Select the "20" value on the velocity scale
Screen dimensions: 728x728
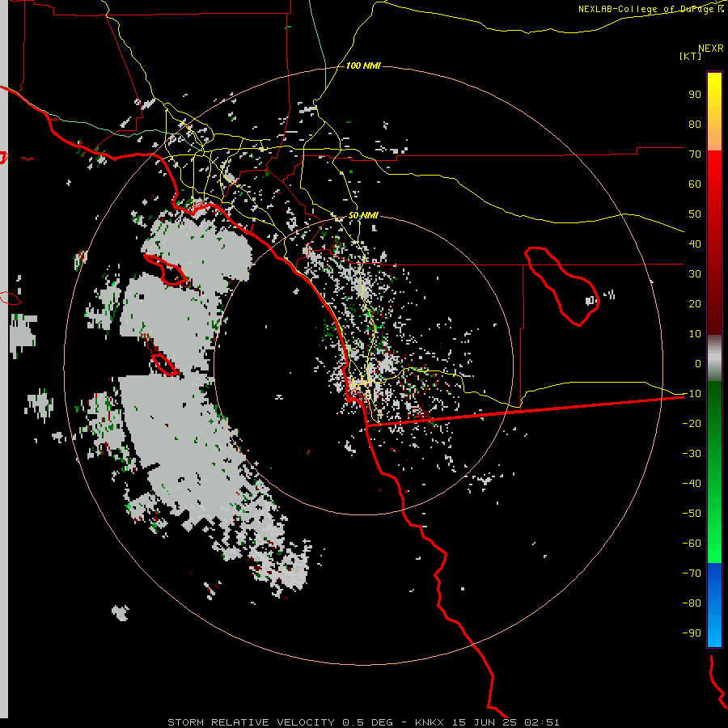695,304
